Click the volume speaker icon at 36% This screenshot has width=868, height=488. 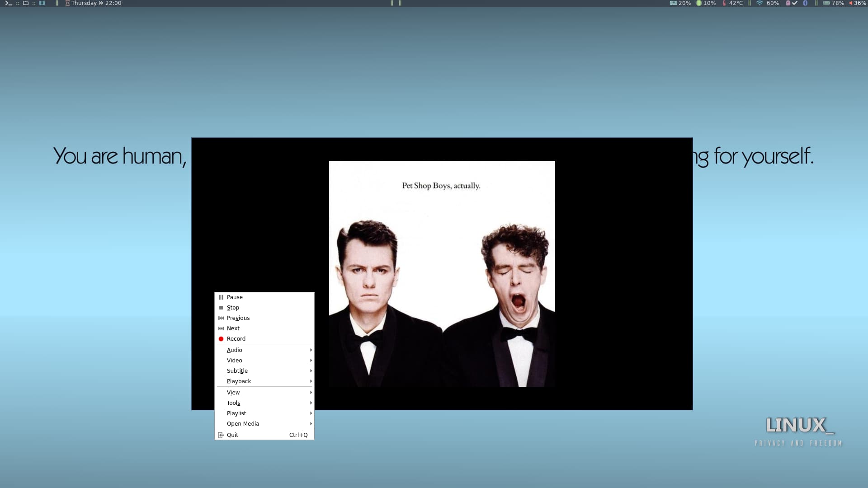pyautogui.click(x=851, y=3)
